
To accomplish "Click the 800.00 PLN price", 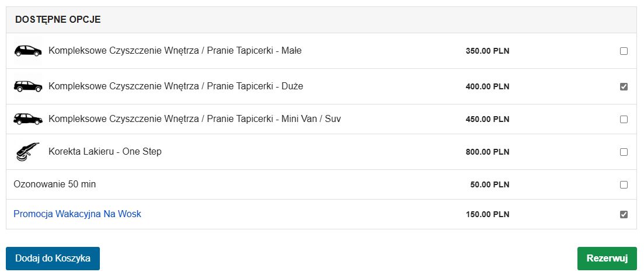I will (x=488, y=152).
